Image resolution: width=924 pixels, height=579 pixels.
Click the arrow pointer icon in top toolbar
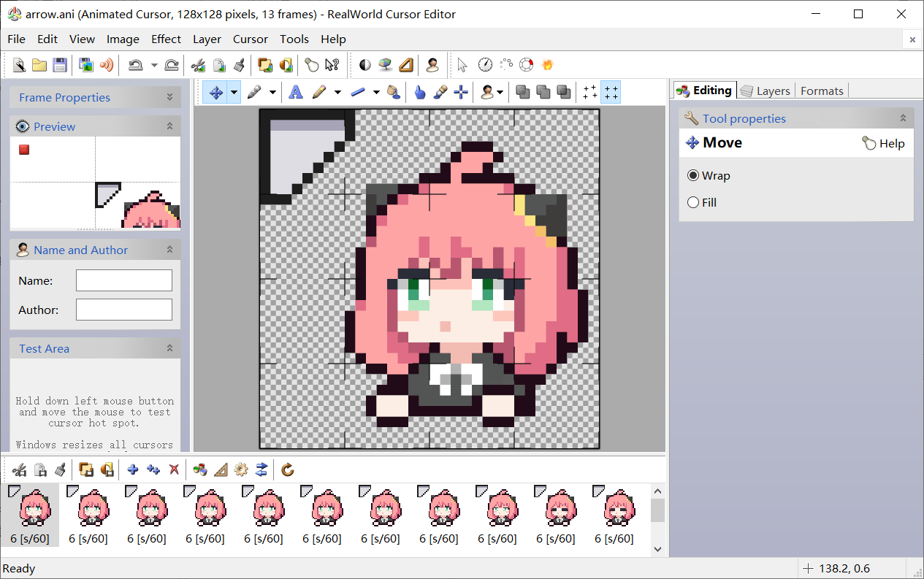(462, 65)
